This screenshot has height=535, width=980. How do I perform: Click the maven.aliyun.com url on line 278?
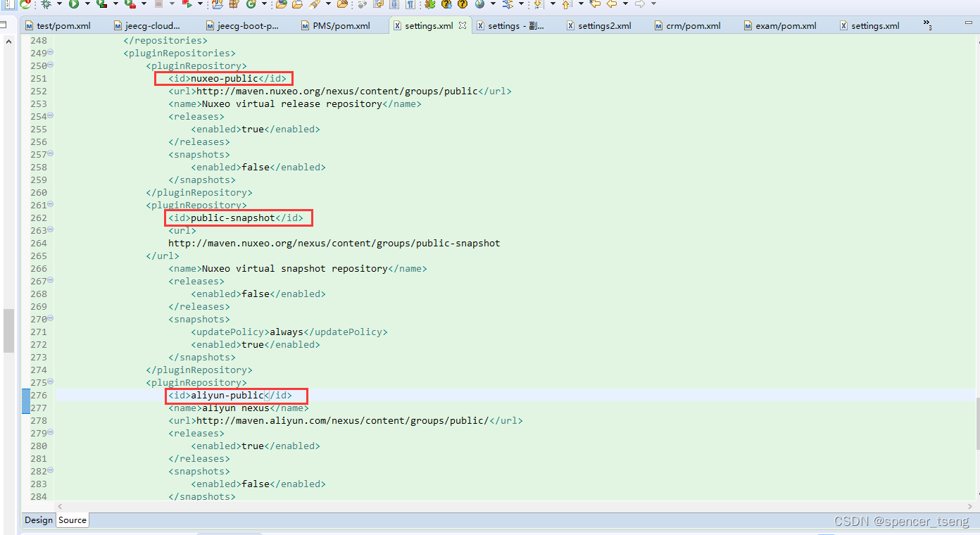pyautogui.click(x=343, y=420)
